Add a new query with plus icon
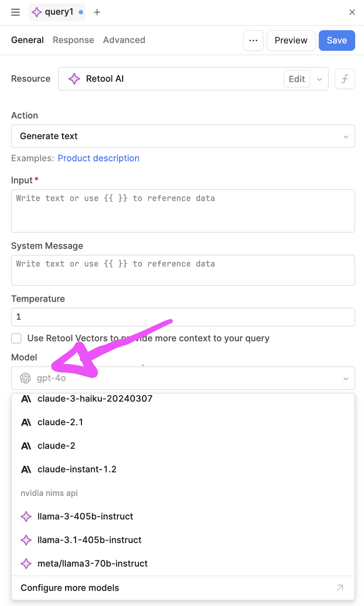 [97, 12]
